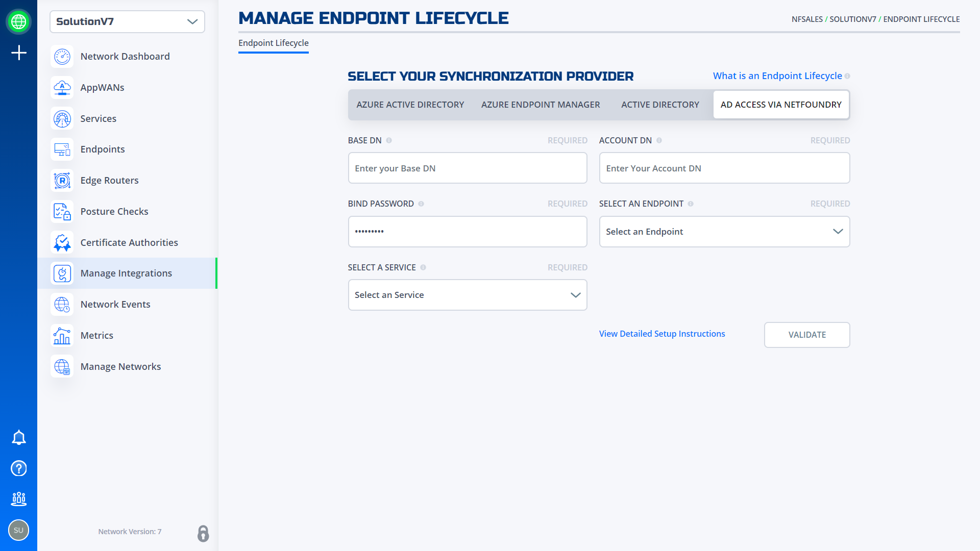980x551 pixels.
Task: Open the help question mark icon
Action: (x=19, y=468)
